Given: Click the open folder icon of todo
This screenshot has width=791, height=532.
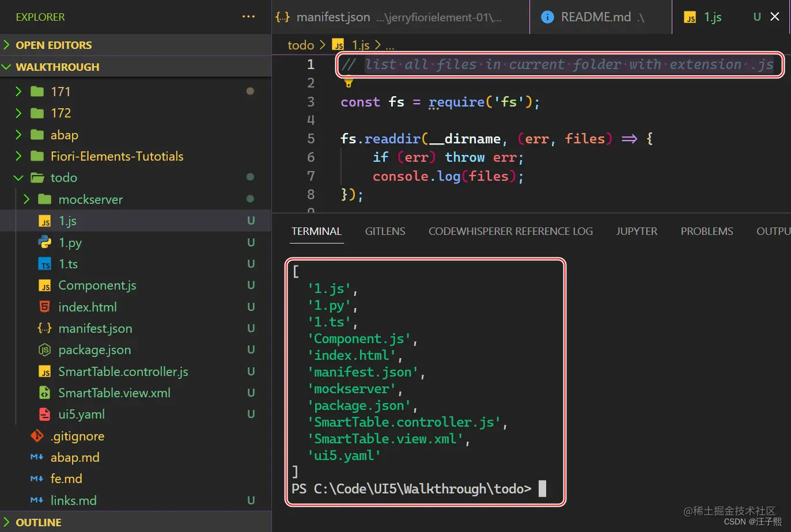Looking at the screenshot, I should 37,177.
